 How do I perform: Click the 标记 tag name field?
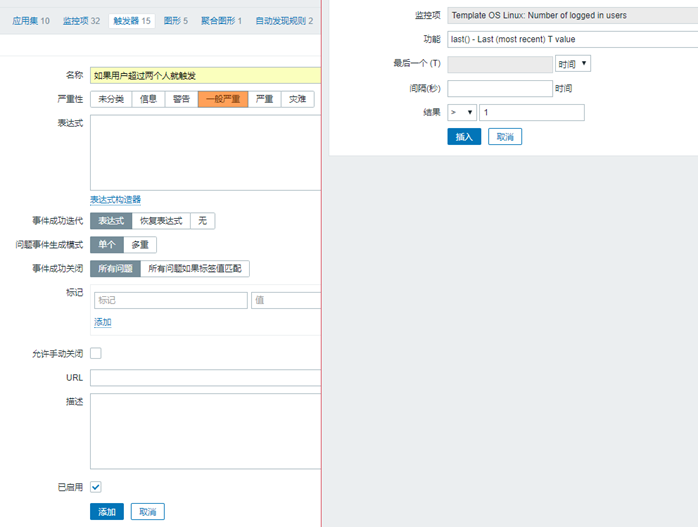click(170, 300)
